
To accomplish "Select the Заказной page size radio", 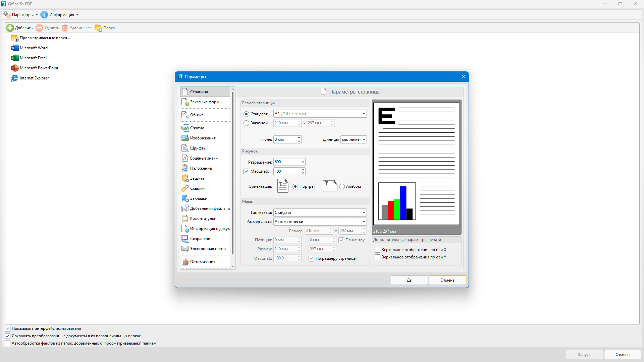I will click(x=246, y=123).
